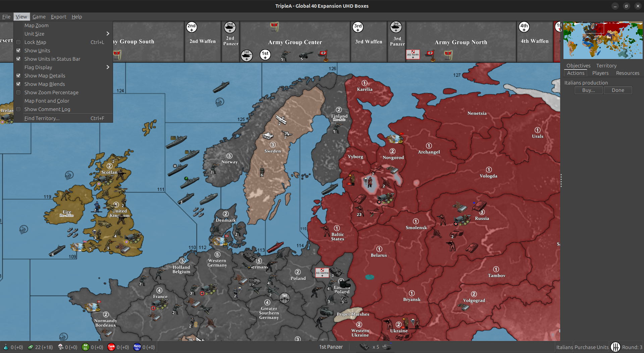The width and height of the screenshot is (644, 353).
Task: Switch to the Players tab
Action: (x=600, y=73)
